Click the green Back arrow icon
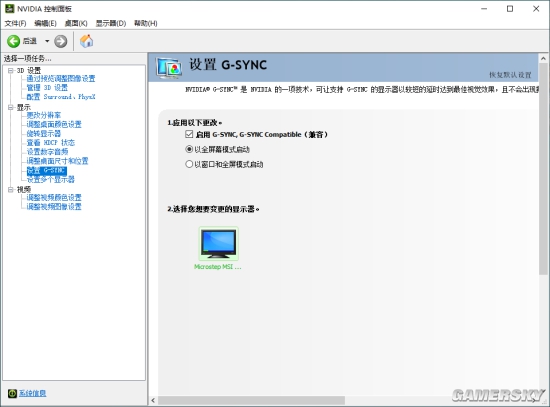 click(14, 41)
